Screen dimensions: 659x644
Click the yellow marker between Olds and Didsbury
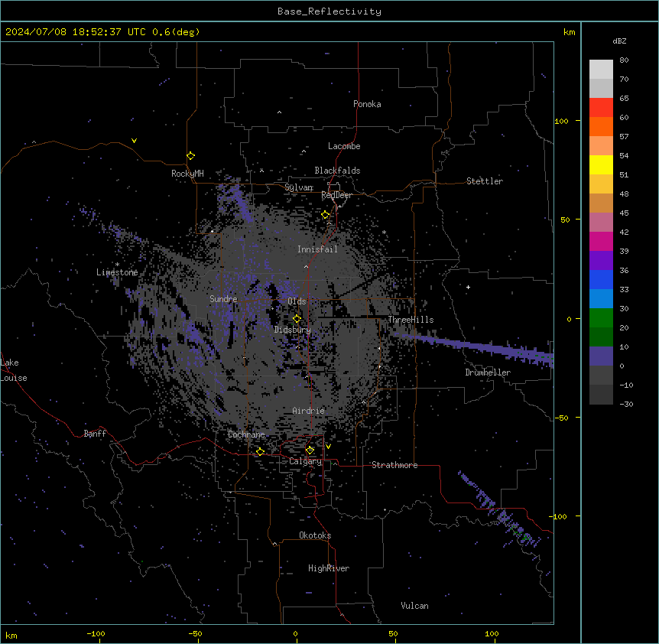pos(297,318)
